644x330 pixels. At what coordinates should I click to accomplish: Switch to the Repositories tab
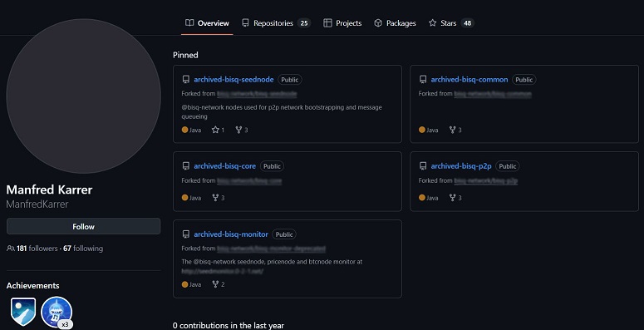[276, 23]
